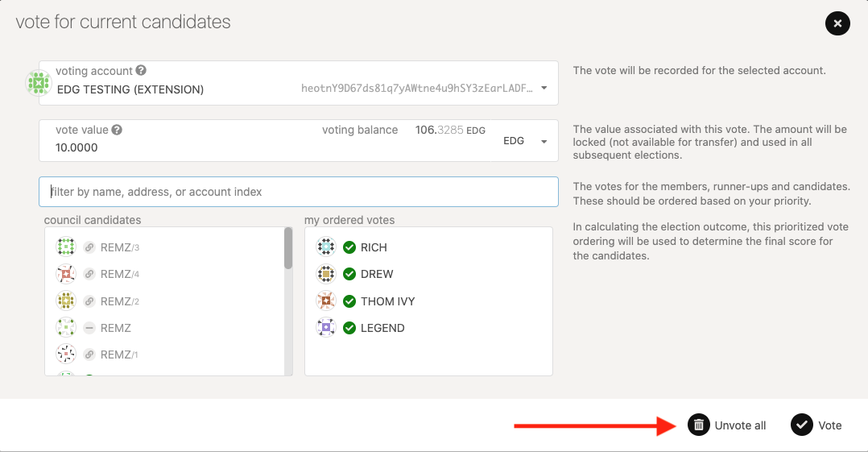Select the plain REMZ candidate entry
The height and width of the screenshot is (452, 868).
(x=116, y=328)
